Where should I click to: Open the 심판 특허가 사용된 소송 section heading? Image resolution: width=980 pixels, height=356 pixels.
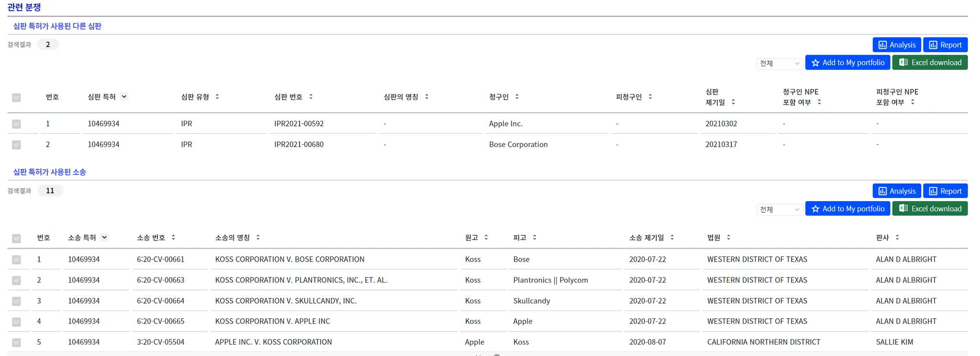pyautogui.click(x=50, y=172)
